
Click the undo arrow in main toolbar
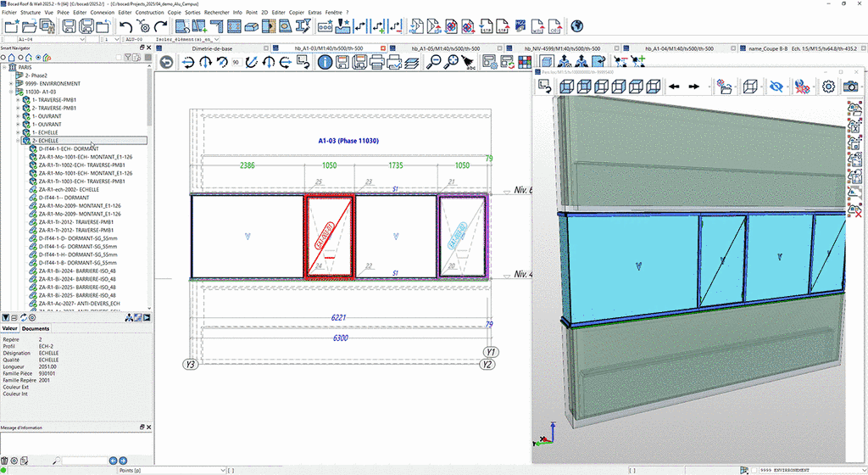tap(125, 26)
